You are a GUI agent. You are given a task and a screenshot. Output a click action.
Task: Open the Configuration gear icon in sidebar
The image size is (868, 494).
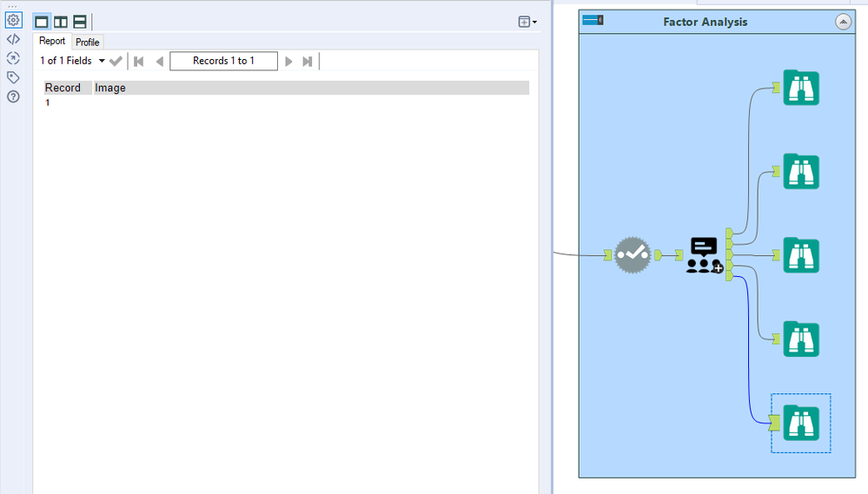(13, 20)
